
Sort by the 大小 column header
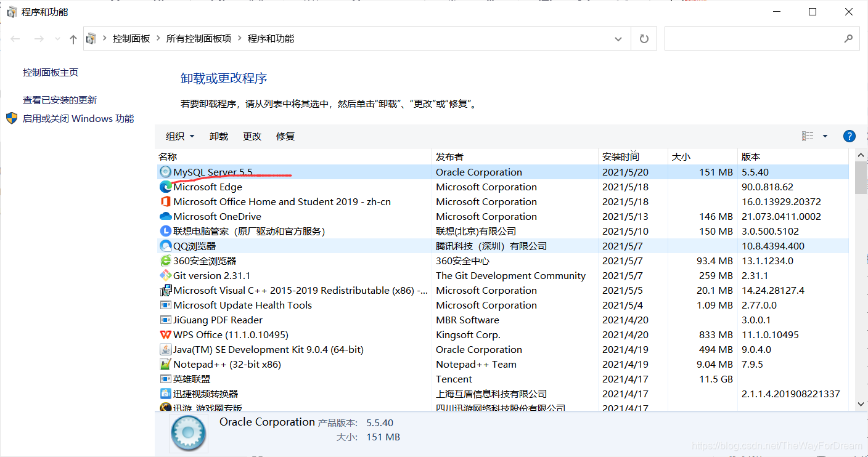703,156
